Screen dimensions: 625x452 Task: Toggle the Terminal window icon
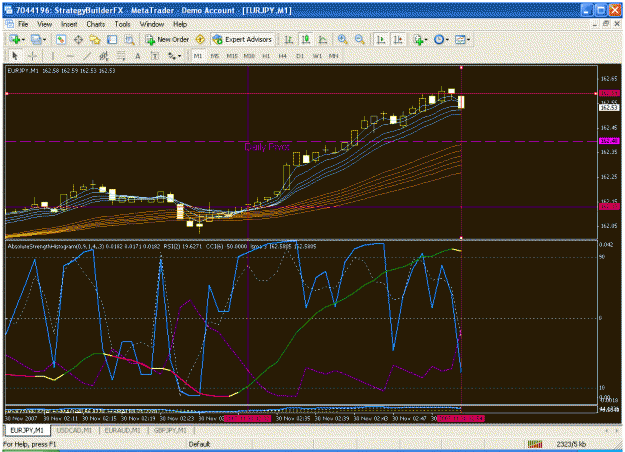pos(112,39)
